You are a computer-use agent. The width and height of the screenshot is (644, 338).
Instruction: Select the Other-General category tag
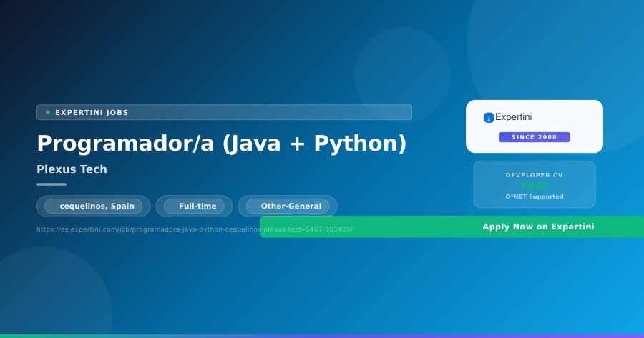pyautogui.click(x=288, y=206)
